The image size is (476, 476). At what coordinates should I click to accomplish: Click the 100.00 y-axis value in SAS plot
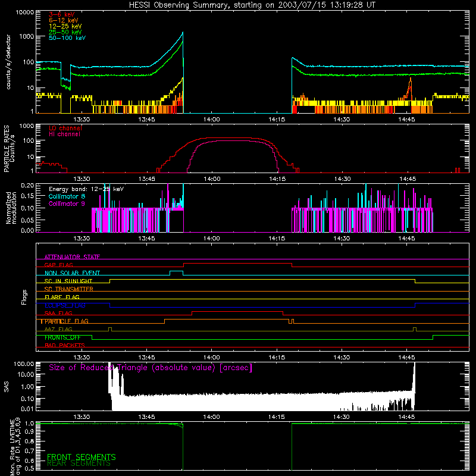[x=24, y=364]
